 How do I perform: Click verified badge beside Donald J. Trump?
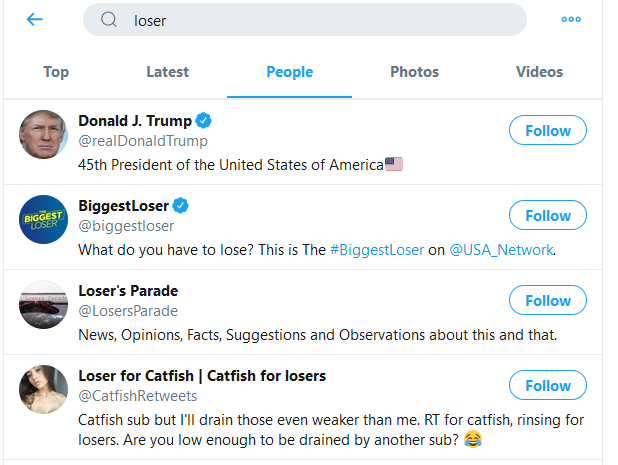click(203, 121)
